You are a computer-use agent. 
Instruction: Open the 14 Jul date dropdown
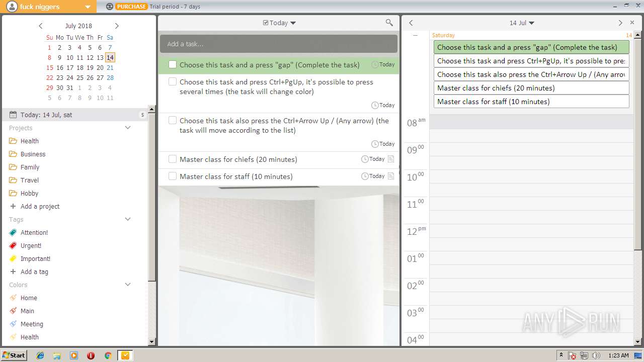[522, 23]
